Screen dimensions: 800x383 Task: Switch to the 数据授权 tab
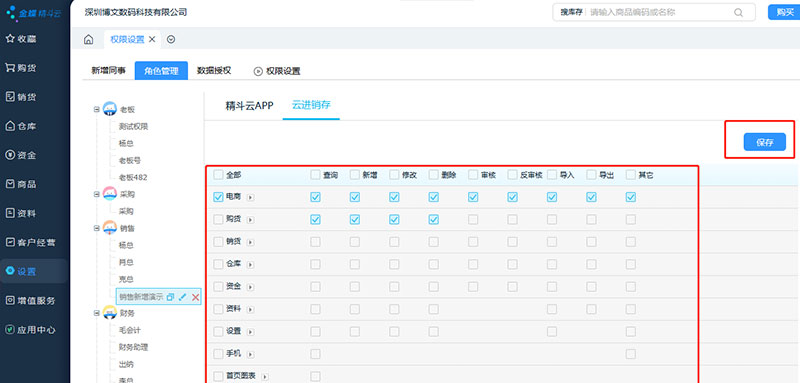(x=214, y=71)
